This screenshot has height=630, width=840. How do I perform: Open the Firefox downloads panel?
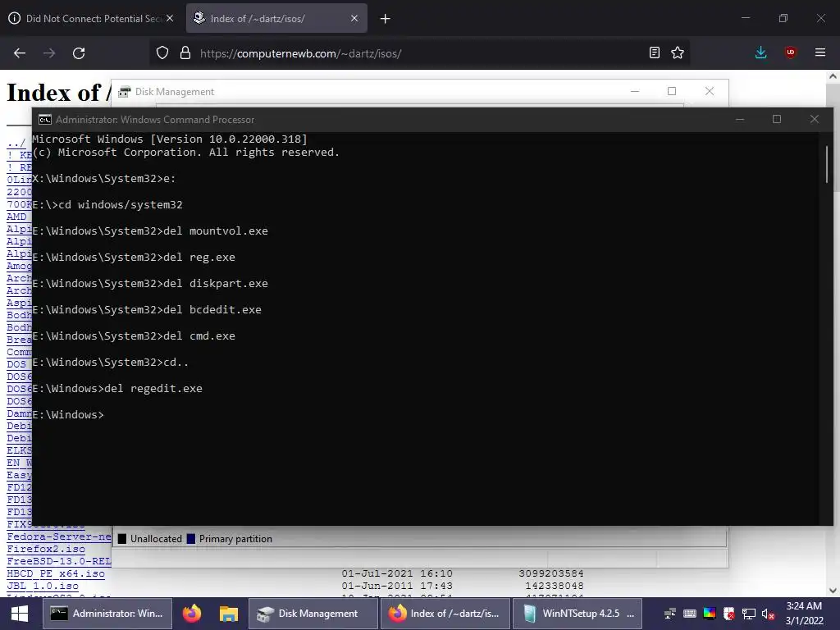(760, 52)
